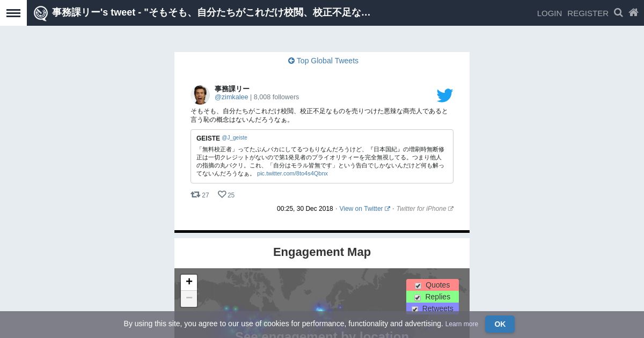Go to home via house icon

tap(633, 12)
